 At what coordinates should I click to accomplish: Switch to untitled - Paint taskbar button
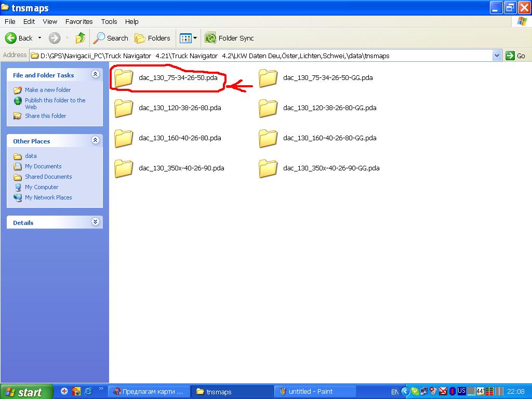(x=315, y=392)
